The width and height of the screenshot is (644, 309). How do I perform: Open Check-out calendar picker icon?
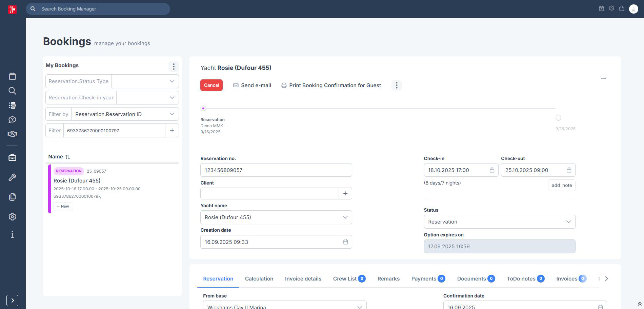point(569,170)
